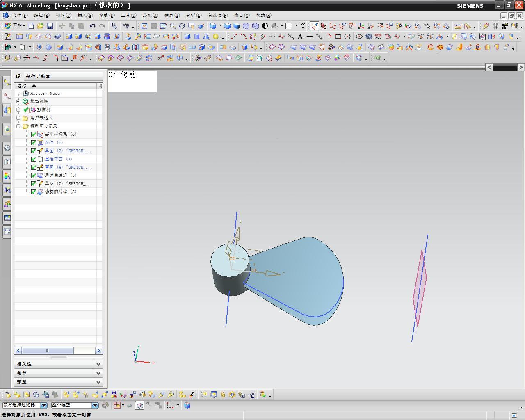Expand the 模型视图 tree node
This screenshot has width=525, height=420.
point(18,101)
